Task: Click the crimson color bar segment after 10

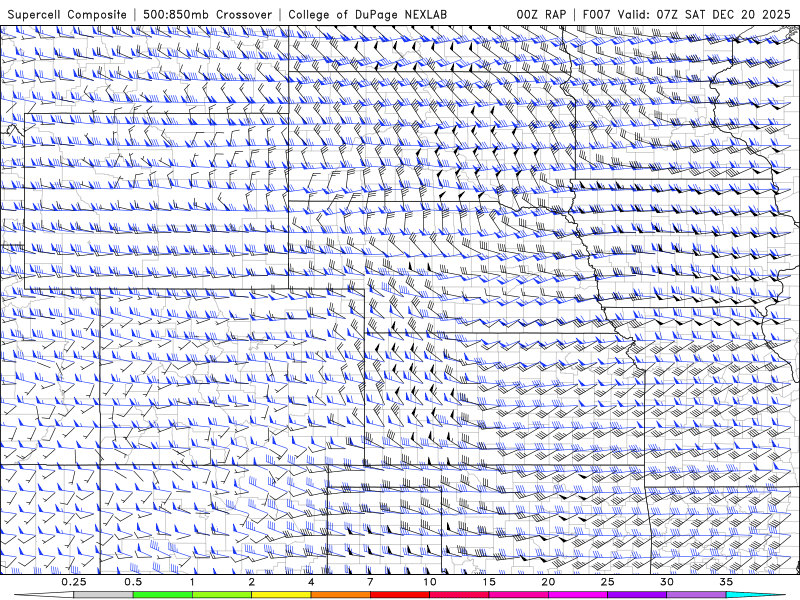Action: 459,595
